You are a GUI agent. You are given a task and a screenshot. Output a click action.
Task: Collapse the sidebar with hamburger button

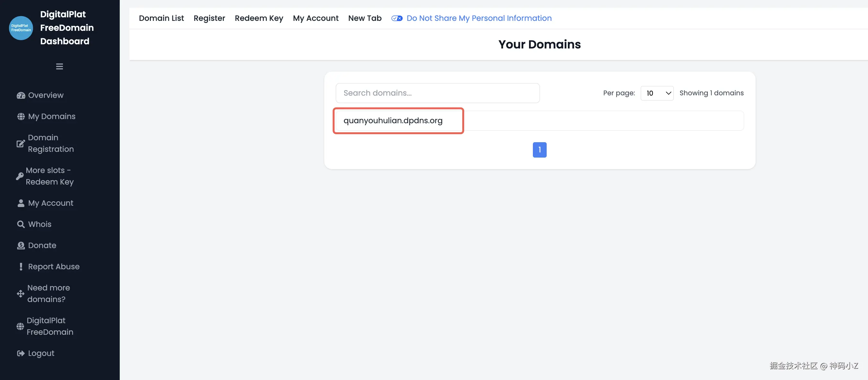(59, 66)
